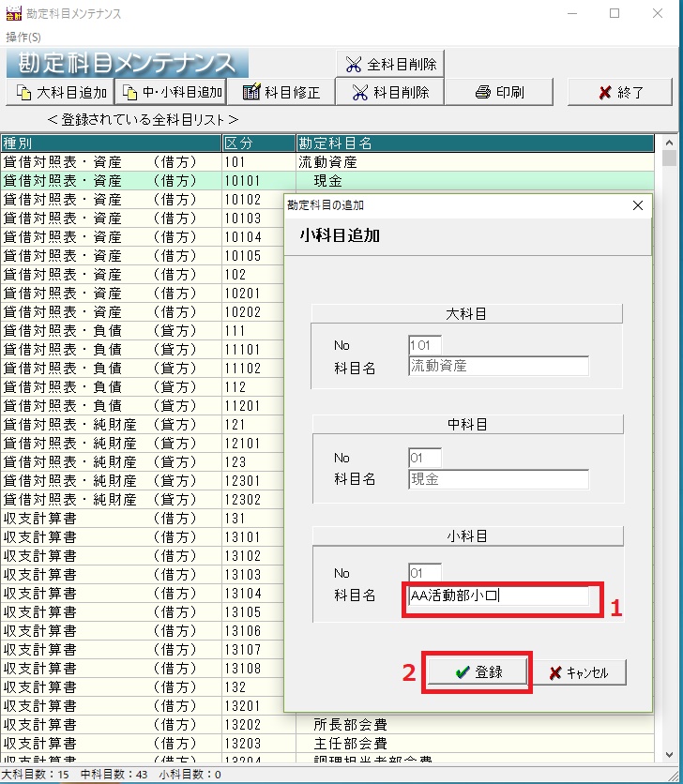
Task: Select the row with code 10103
Action: coord(142,218)
